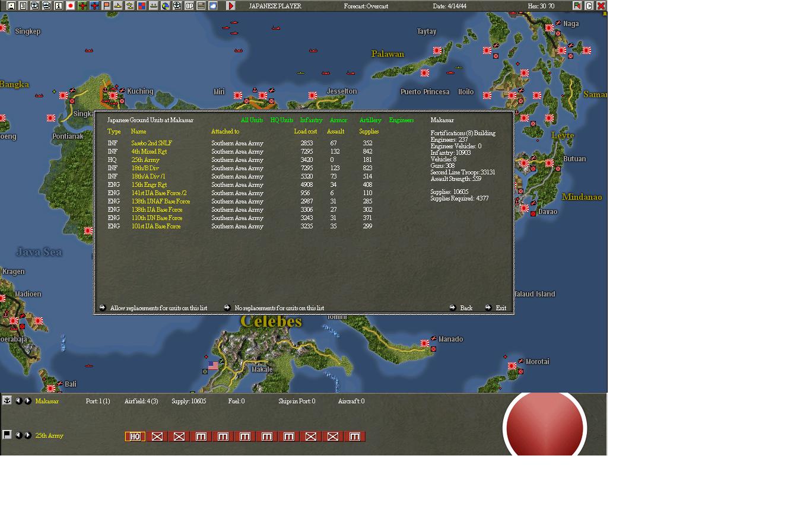This screenshot has height=532, width=794.
Task: Click the red and blue checkered toolbar icon
Action: click(142, 6)
